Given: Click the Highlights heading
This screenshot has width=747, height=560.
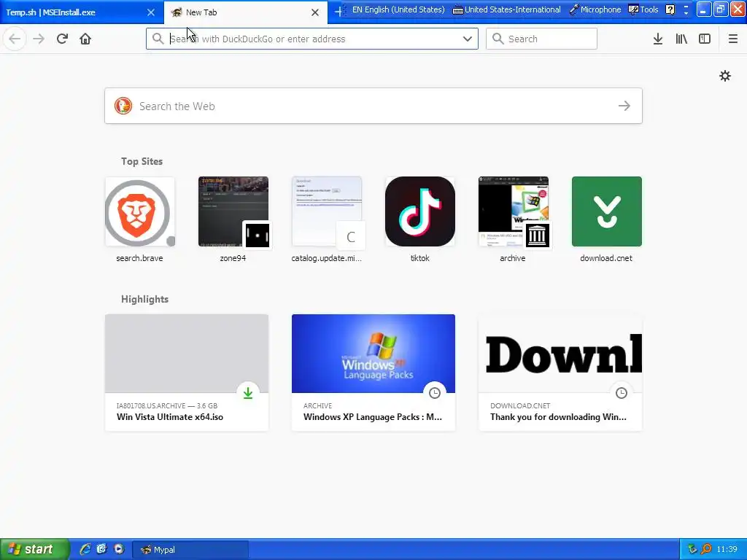Looking at the screenshot, I should click(145, 299).
